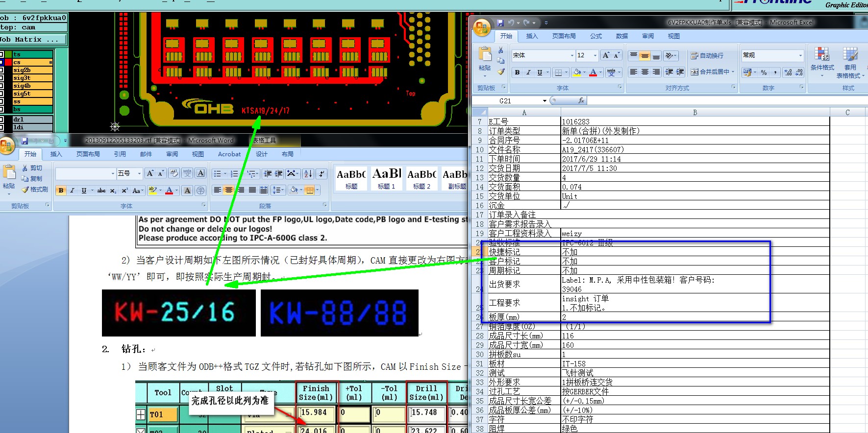Insert function with fx button
The image size is (868, 433).
click(x=581, y=100)
